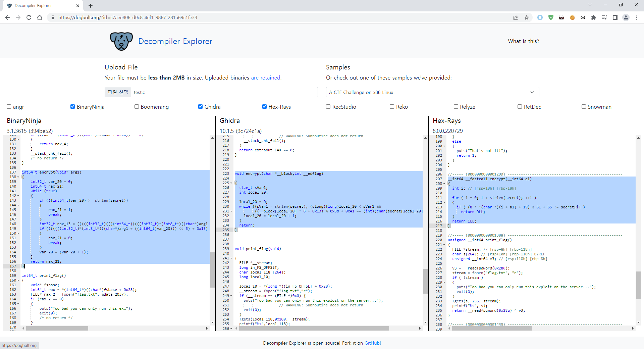Screen dimensions: 644x349
Task: Open the 'What is this?' link
Action: click(x=524, y=41)
